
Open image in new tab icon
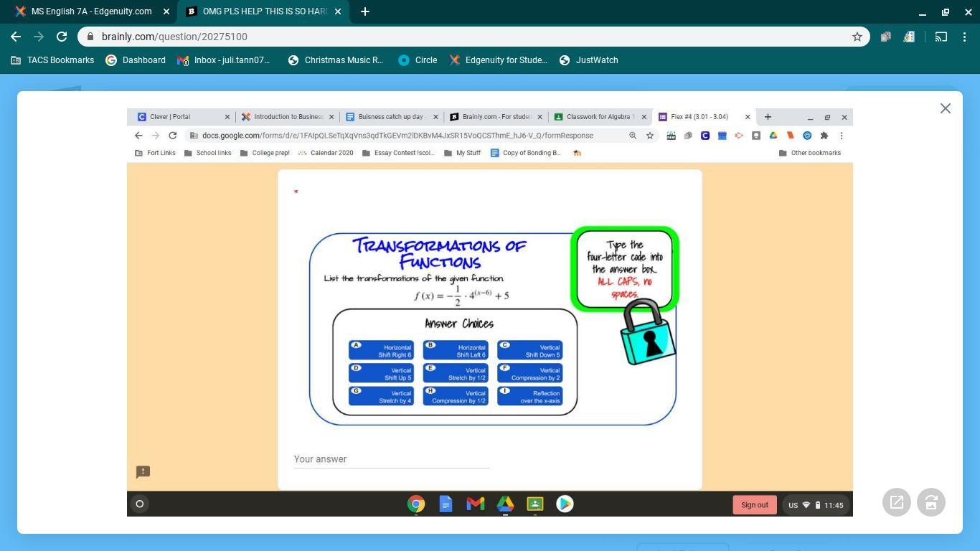tap(897, 502)
